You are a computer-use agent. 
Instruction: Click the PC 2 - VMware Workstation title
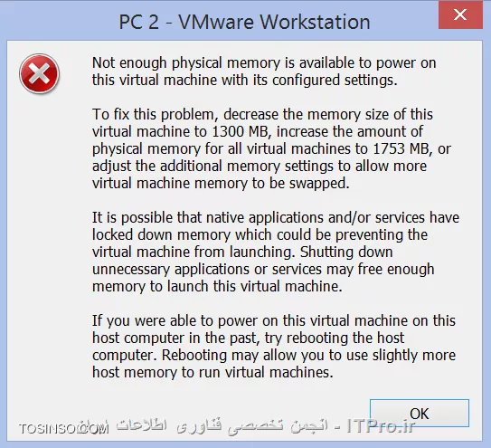click(x=244, y=22)
